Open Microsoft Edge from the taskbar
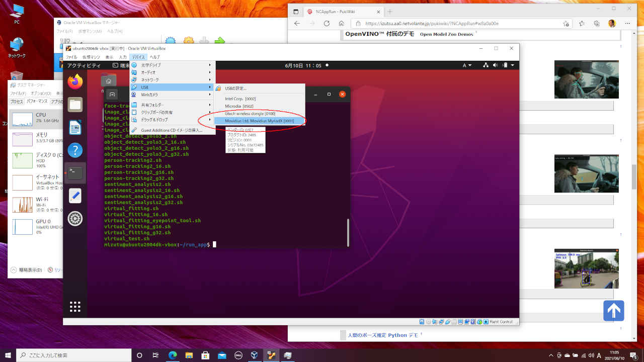The height and width of the screenshot is (362, 644). coord(172,355)
